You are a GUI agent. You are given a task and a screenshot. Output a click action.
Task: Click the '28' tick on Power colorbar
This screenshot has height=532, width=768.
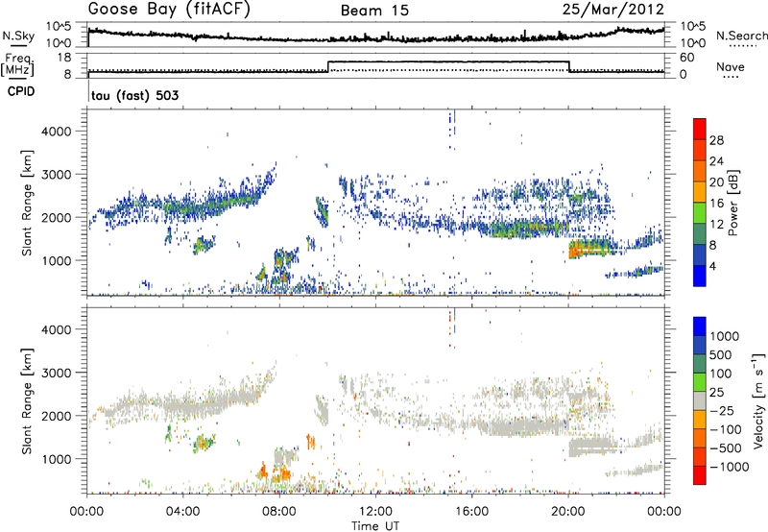tap(716, 140)
